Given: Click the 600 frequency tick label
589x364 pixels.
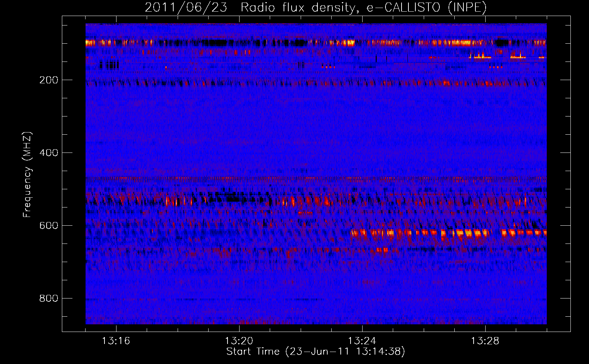Looking at the screenshot, I should pos(49,226).
